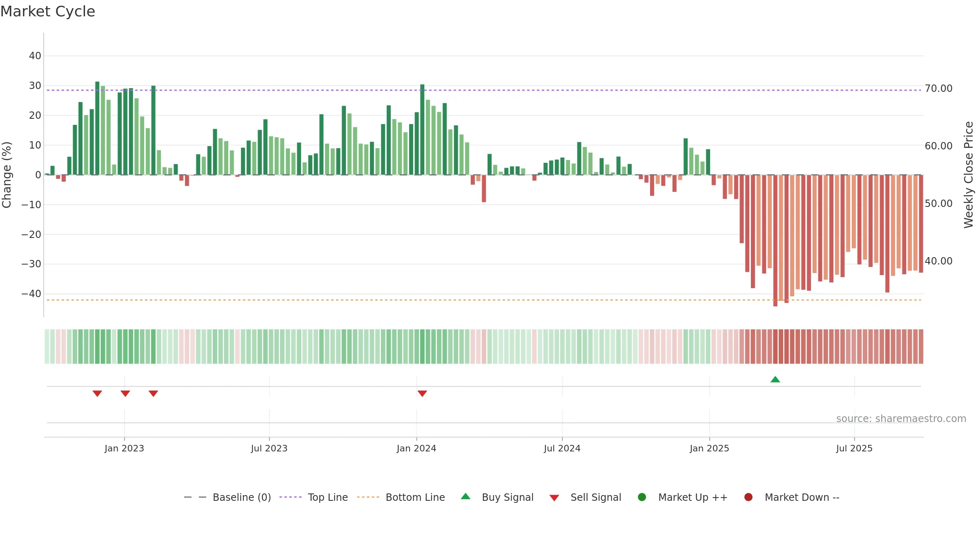
Task: Click the red Sell Signal legend triangle
Action: pos(554,498)
